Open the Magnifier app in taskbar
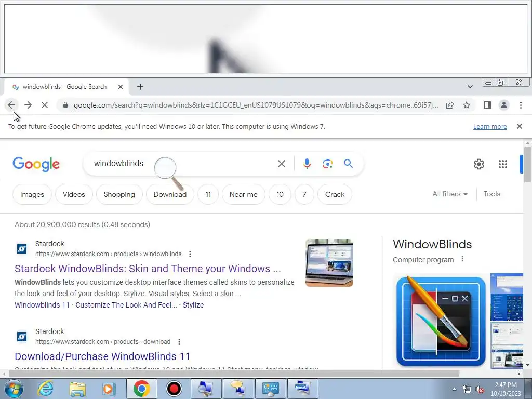This screenshot has width=532, height=399. [x=206, y=389]
